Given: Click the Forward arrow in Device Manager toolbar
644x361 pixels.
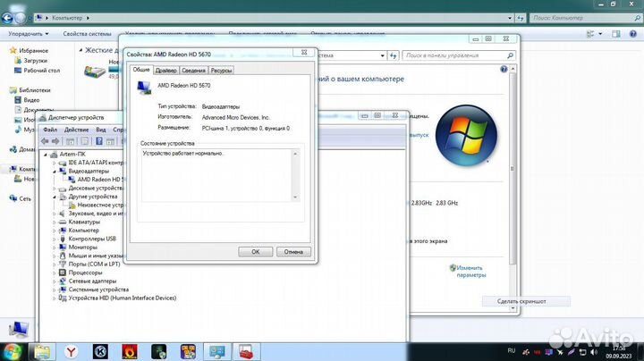Looking at the screenshot, I should click(55, 141).
